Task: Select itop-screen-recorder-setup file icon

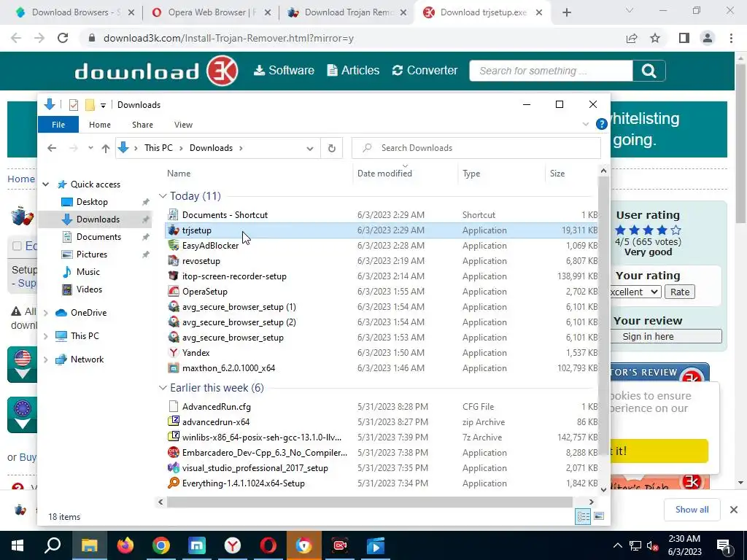Action: tap(174, 276)
